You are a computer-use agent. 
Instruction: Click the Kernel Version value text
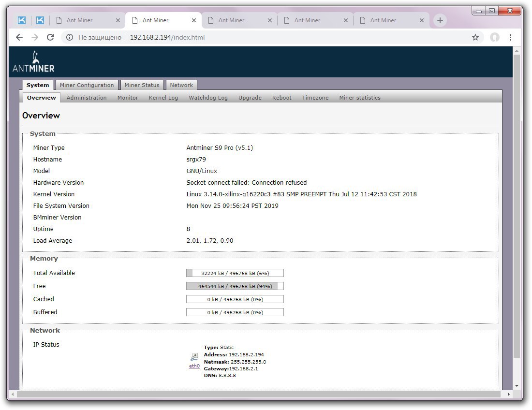(x=301, y=194)
